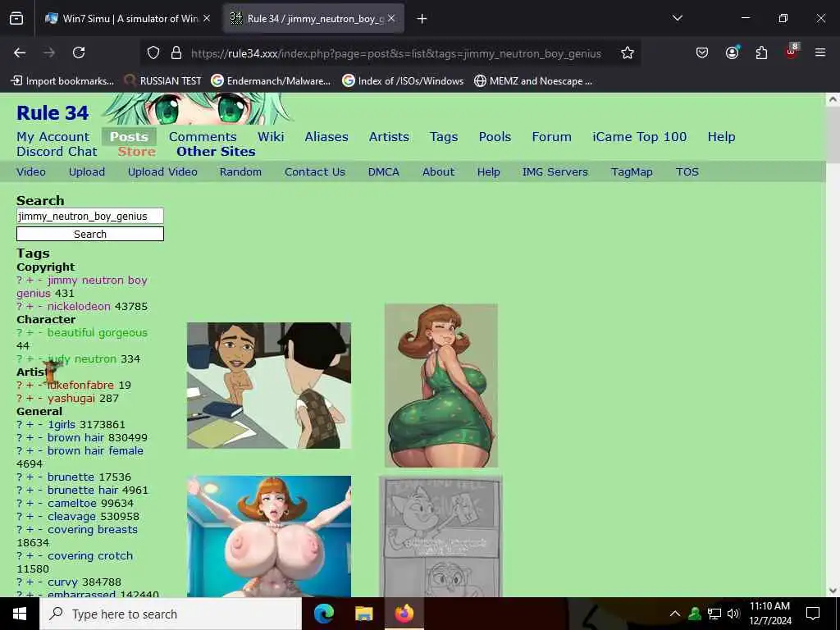This screenshot has width=840, height=630.
Task: Open the Store link
Action: 137,152
